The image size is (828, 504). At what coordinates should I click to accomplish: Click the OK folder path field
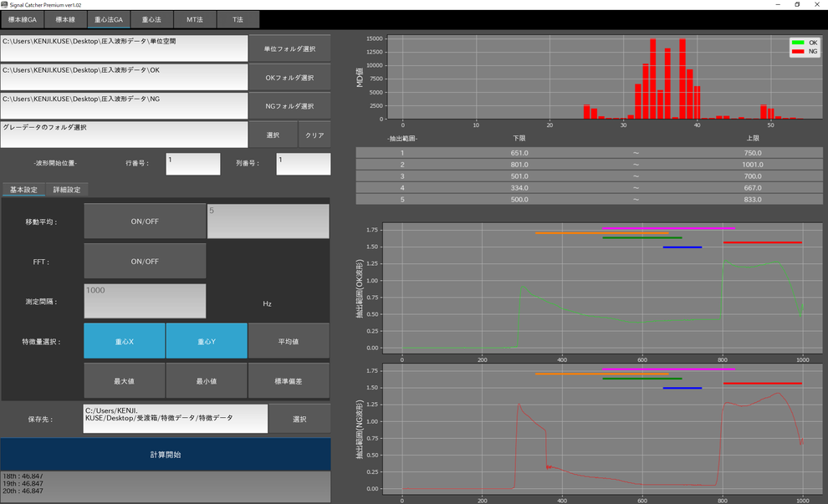coord(124,77)
